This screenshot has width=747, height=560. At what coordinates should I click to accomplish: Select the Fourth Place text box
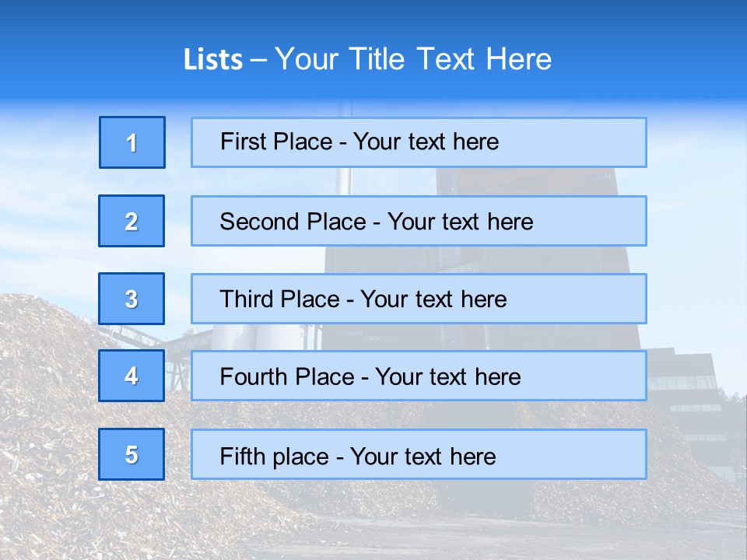[x=419, y=376]
